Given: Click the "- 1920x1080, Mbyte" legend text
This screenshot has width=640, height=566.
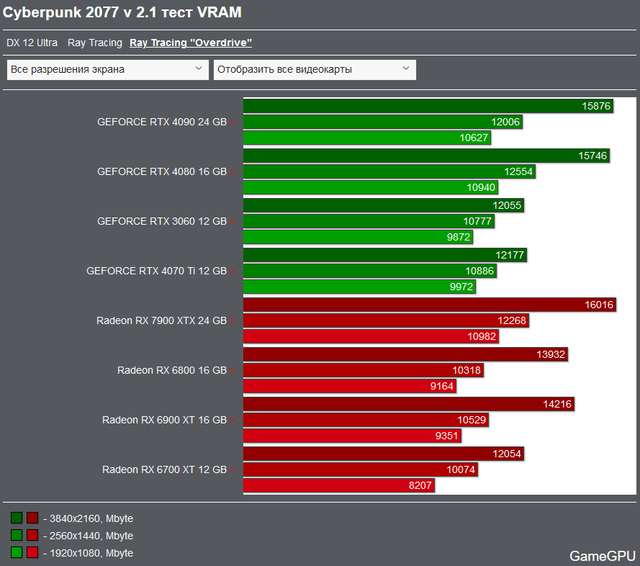Looking at the screenshot, I should coord(88,553).
